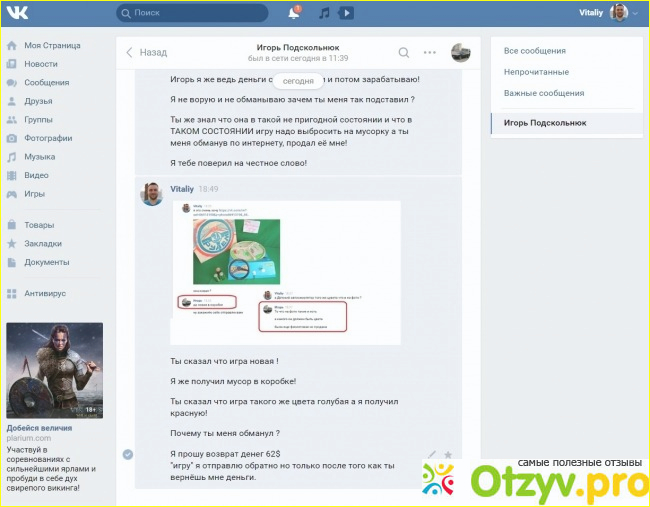
Task: Open the three-dots conversation actions menu
Action: click(430, 52)
